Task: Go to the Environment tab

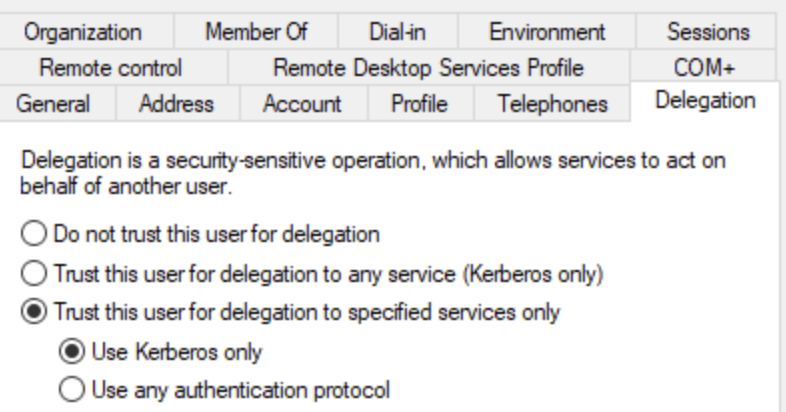Action: click(547, 32)
